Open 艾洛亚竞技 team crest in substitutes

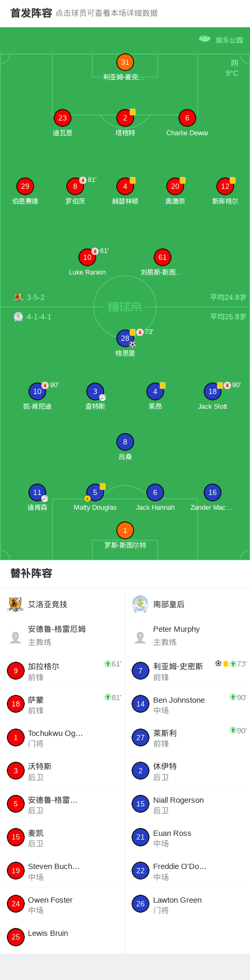tap(16, 604)
